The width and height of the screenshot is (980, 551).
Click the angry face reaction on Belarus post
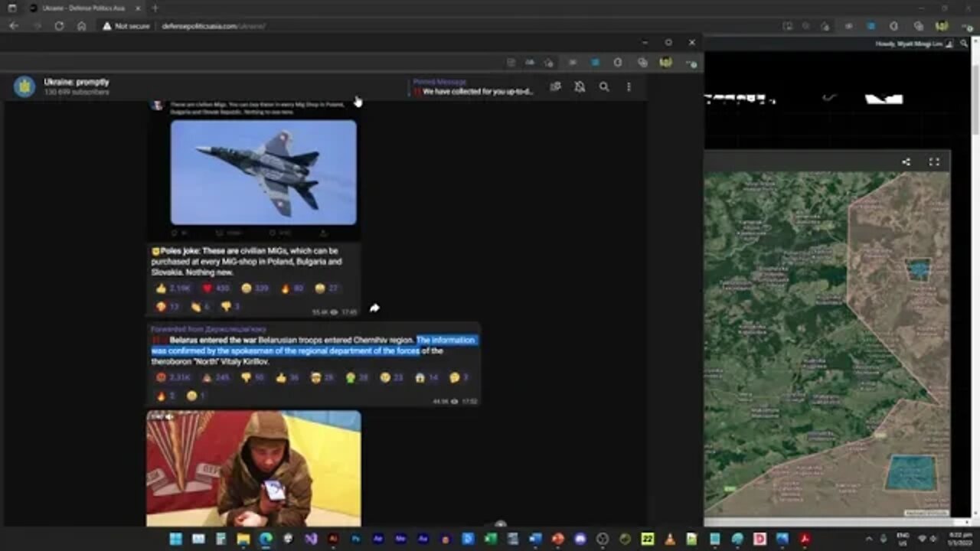(x=173, y=377)
